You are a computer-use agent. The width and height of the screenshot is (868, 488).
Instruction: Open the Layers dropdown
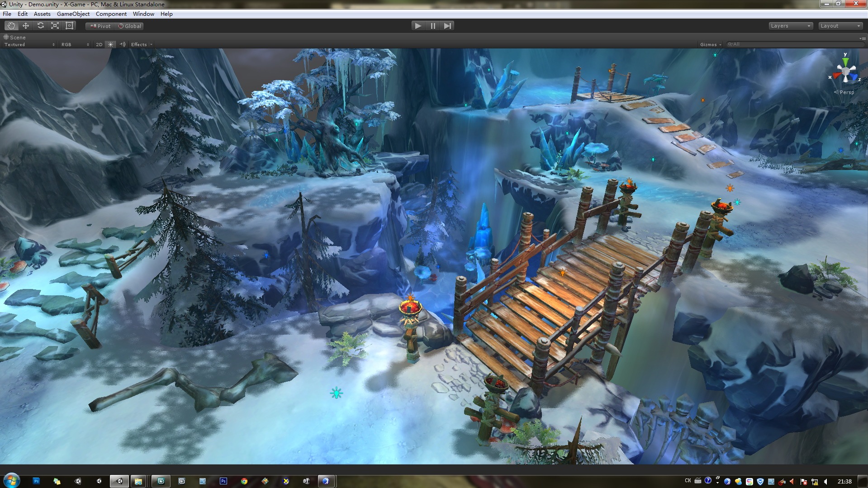tap(790, 26)
